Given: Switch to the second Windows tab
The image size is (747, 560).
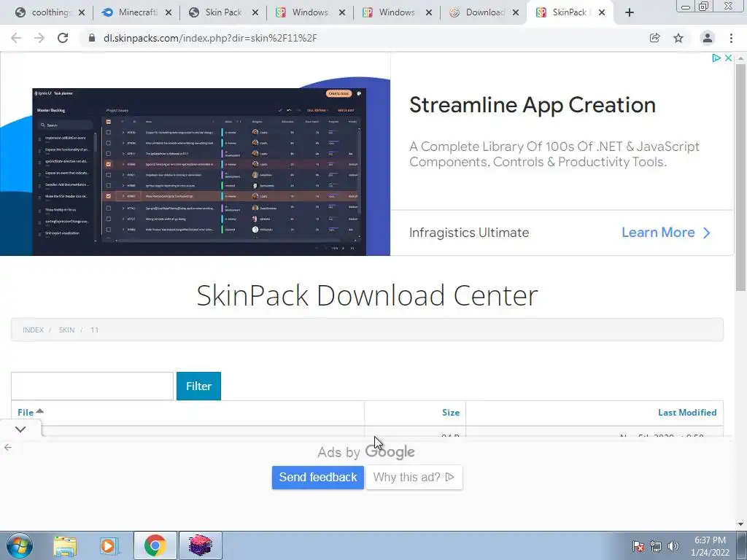Looking at the screenshot, I should click(x=398, y=12).
